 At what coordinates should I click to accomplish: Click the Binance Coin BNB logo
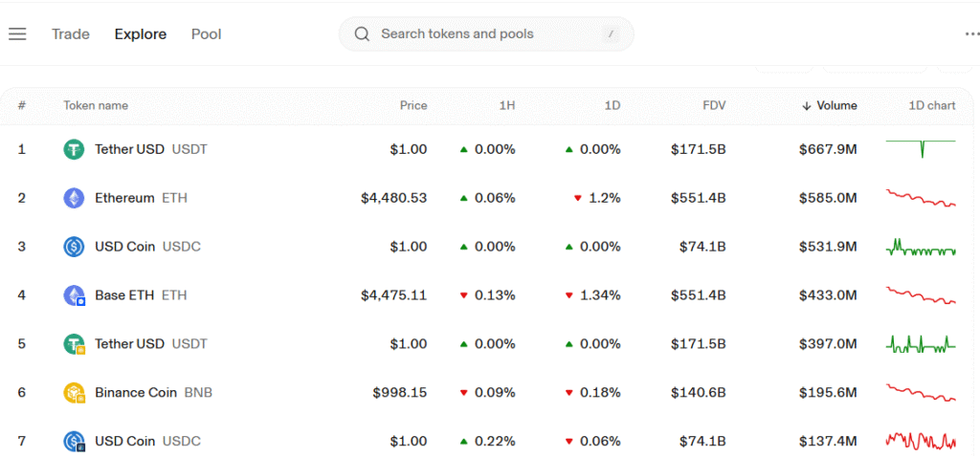click(x=74, y=393)
